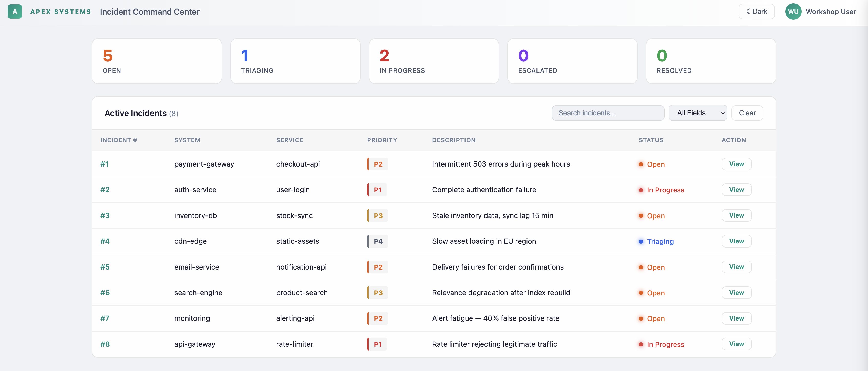Click the 'search-engine' system cell
Viewport: 868px width, 371px height.
tap(198, 293)
